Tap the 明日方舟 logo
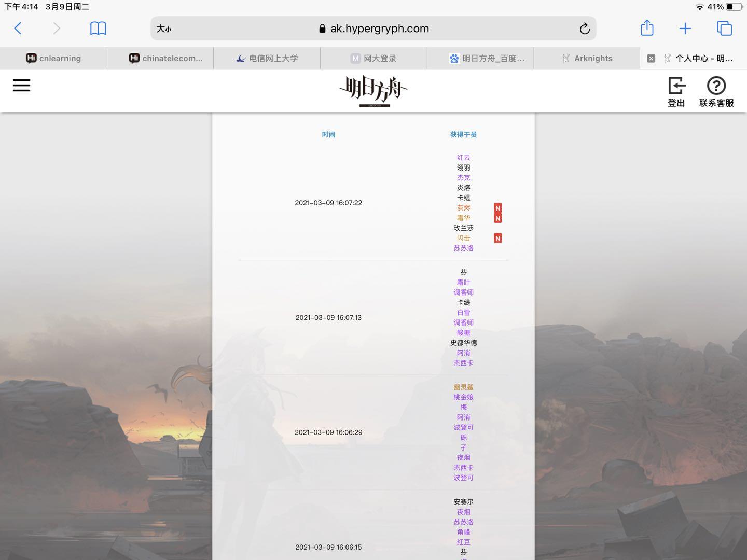The width and height of the screenshot is (747, 560). (374, 91)
